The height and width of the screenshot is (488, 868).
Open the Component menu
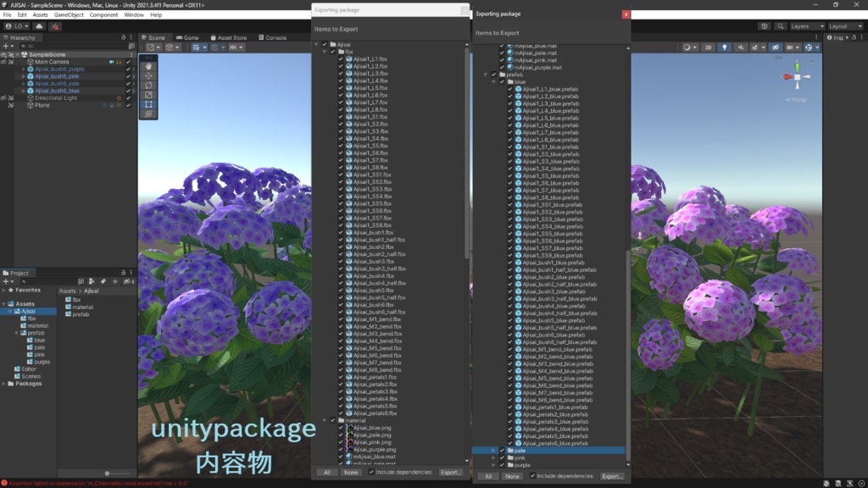pos(103,15)
